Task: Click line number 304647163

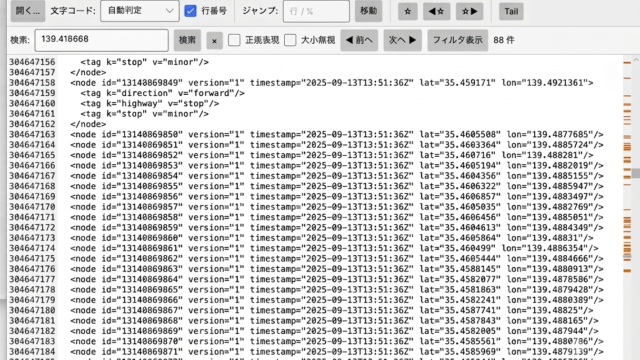Action: (x=32, y=134)
